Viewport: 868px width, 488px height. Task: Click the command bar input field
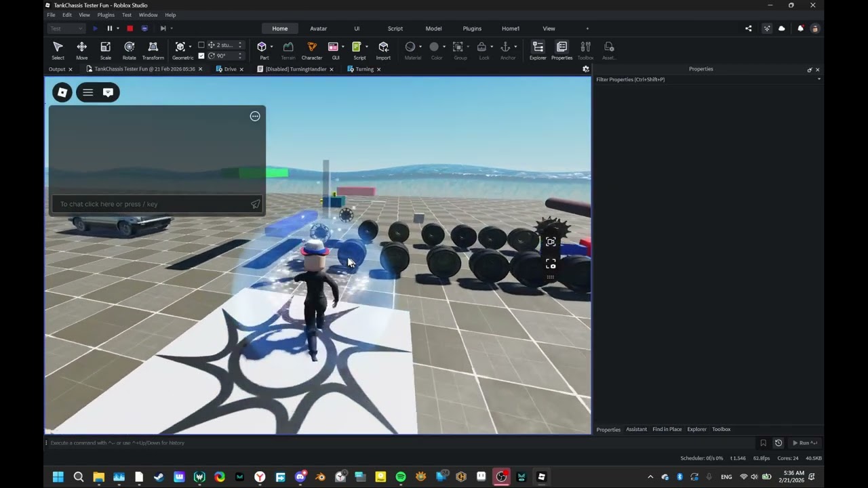coord(400,443)
